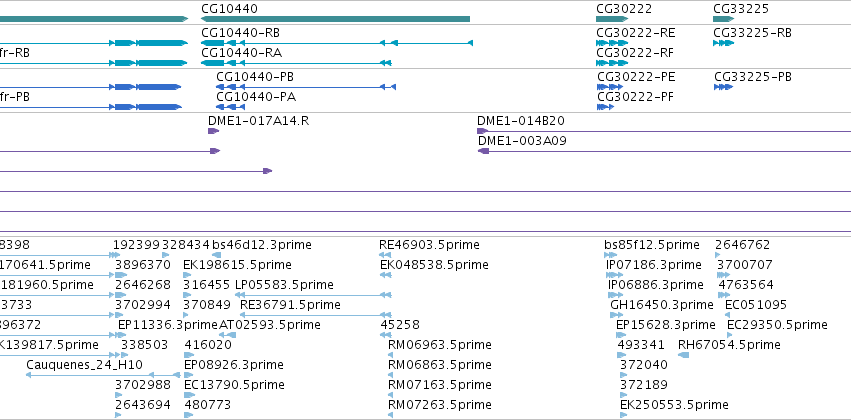Select the AT02593.5prime EST label
Viewport: 851px width, 420px height.
coord(270,326)
